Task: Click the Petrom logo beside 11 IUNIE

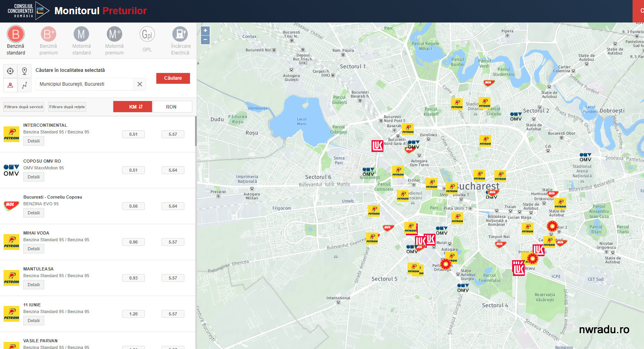Action: 11,314
